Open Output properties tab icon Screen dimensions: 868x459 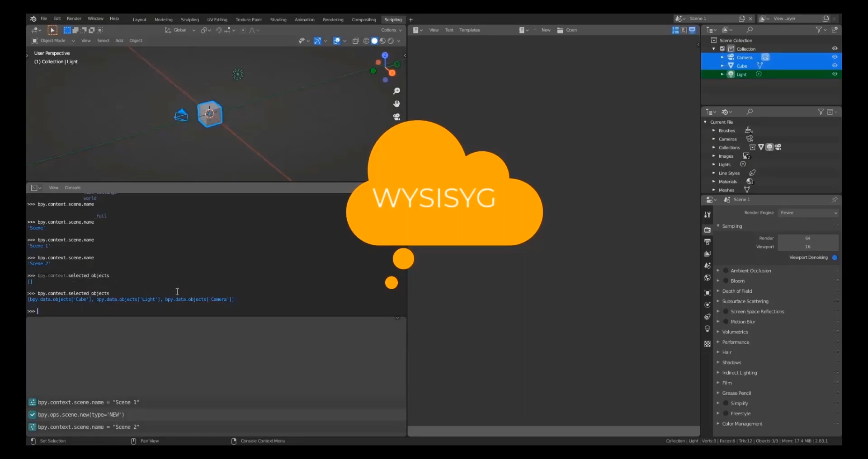pyautogui.click(x=708, y=242)
